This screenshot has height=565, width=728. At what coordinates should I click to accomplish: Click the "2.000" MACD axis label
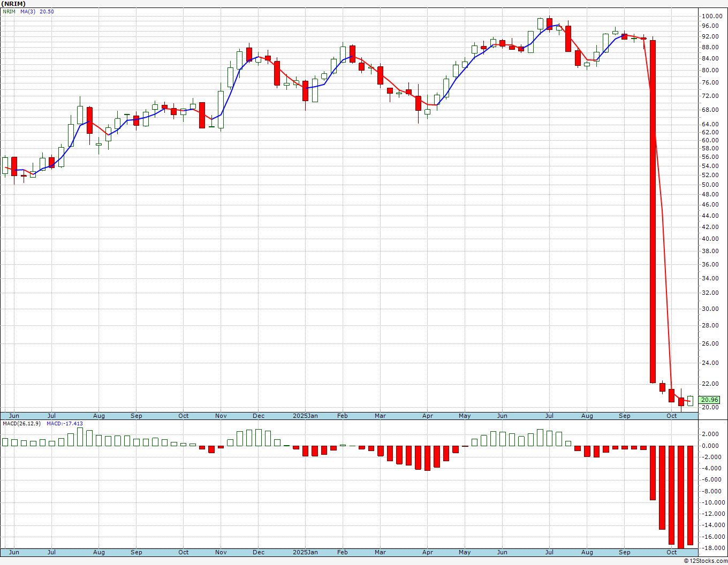[710, 434]
